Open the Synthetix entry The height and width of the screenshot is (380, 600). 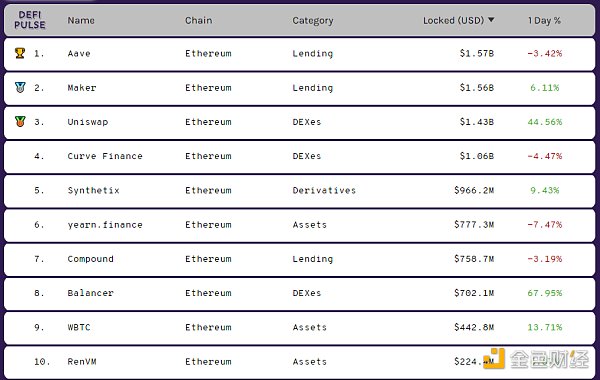pos(93,191)
